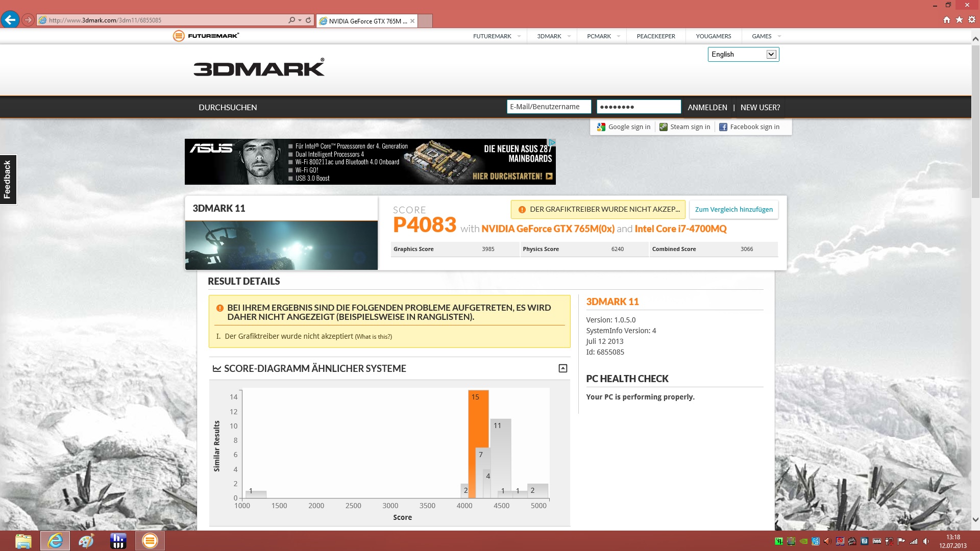The height and width of the screenshot is (551, 980).
Task: Click the refresh icon in address bar
Action: (308, 20)
